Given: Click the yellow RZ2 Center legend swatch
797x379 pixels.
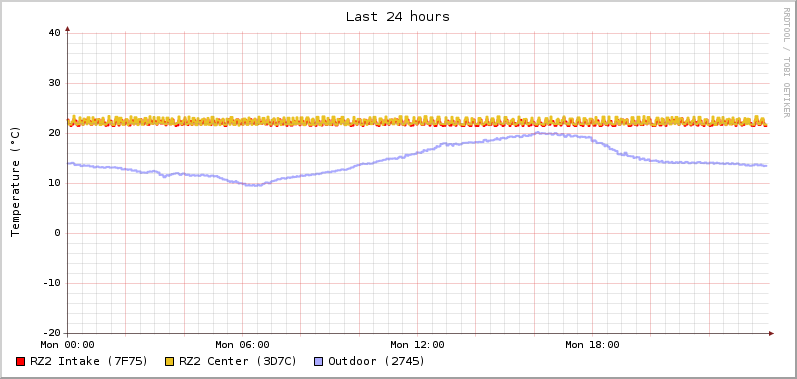Looking at the screenshot, I should pos(170,362).
